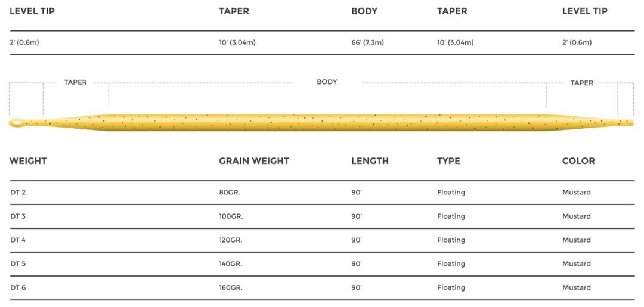The width and height of the screenshot is (644, 307).
Task: Click Mustard in the DT 3 row
Action: (577, 216)
